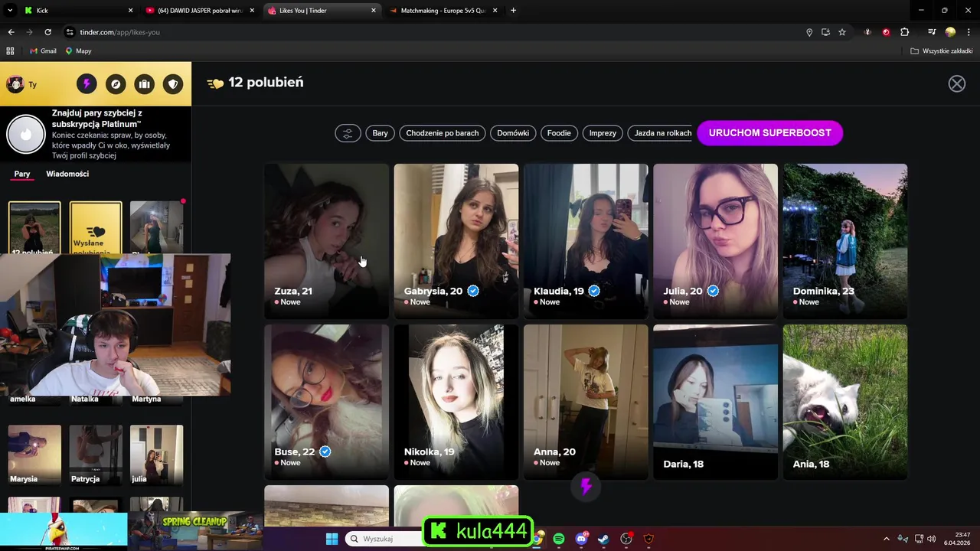
Task: Open Ania, 18 profile card
Action: (x=845, y=402)
